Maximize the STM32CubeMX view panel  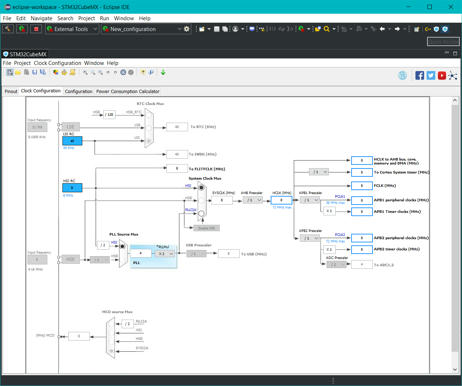tap(455, 53)
